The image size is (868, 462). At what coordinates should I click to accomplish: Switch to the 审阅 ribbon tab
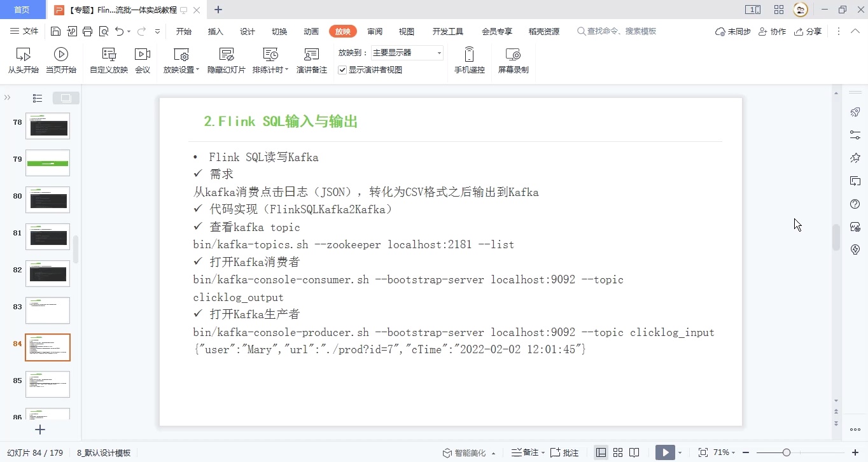coord(375,31)
